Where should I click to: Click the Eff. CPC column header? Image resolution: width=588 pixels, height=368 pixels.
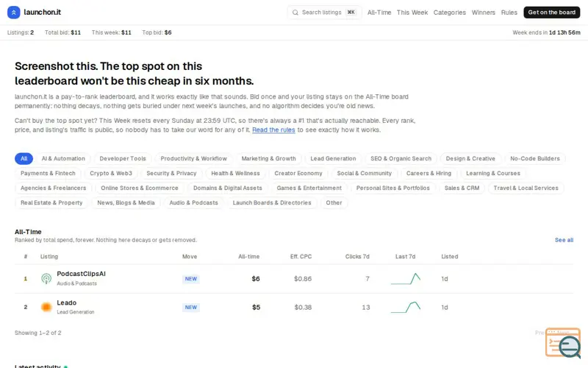tap(301, 256)
